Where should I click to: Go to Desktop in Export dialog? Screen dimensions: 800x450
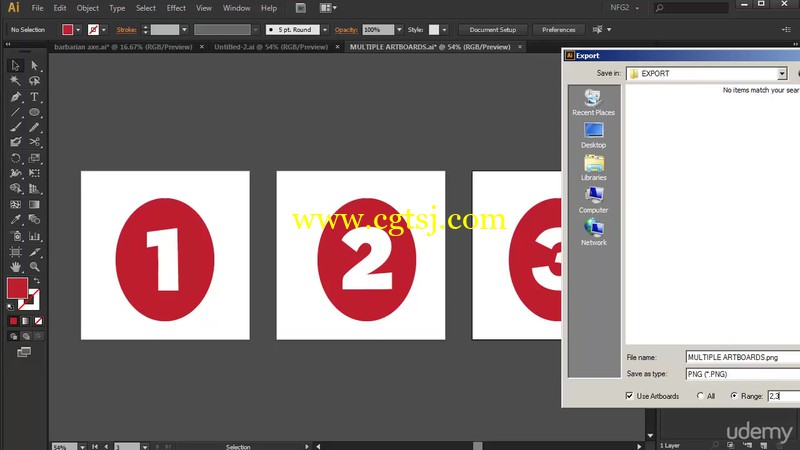pos(593,135)
